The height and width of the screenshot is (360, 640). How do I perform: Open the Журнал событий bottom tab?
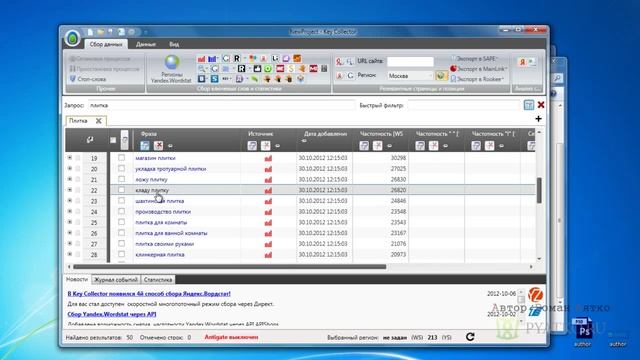116,280
